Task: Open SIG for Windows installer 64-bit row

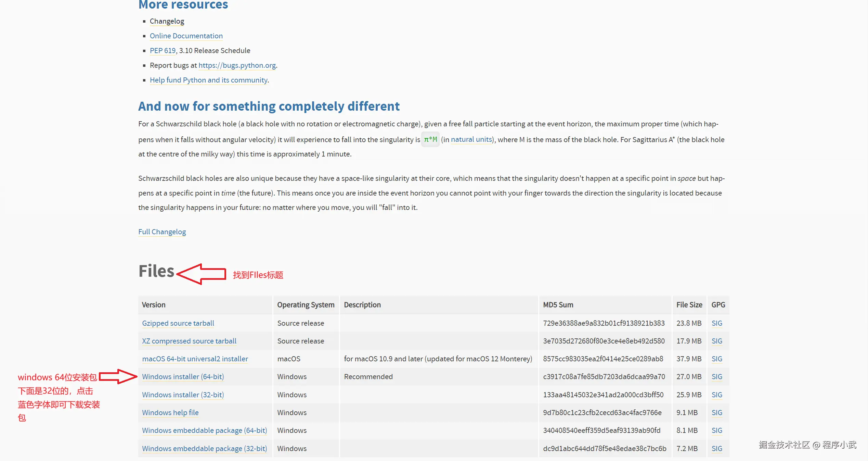Action: [717, 377]
